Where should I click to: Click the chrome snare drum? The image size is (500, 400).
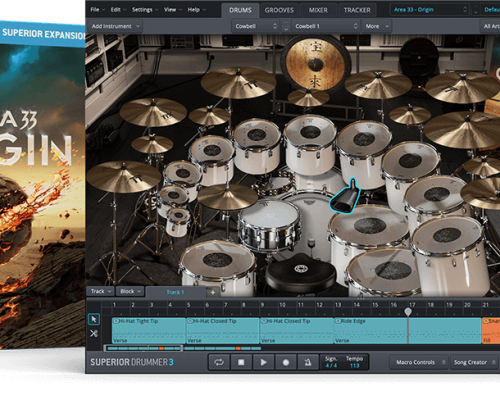pos(269,224)
